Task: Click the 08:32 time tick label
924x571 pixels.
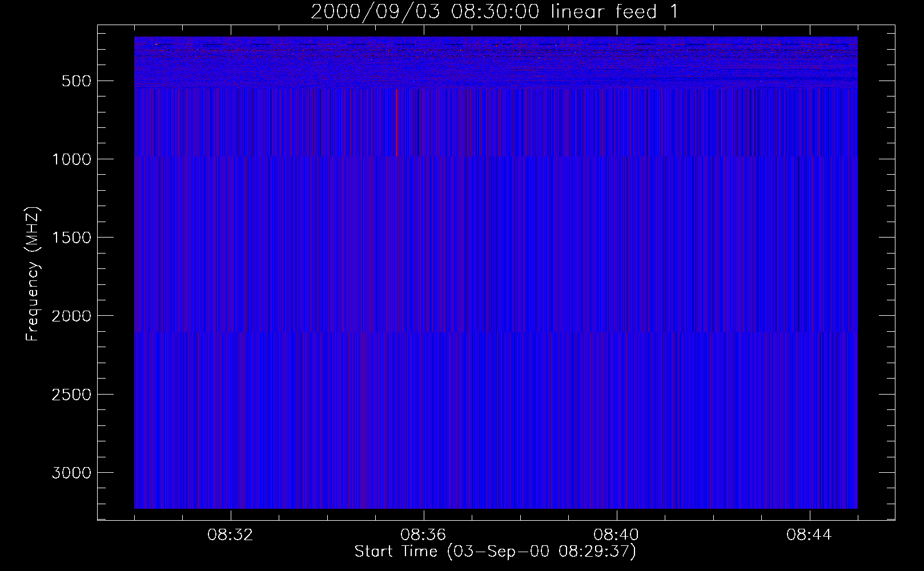Action: tap(230, 535)
